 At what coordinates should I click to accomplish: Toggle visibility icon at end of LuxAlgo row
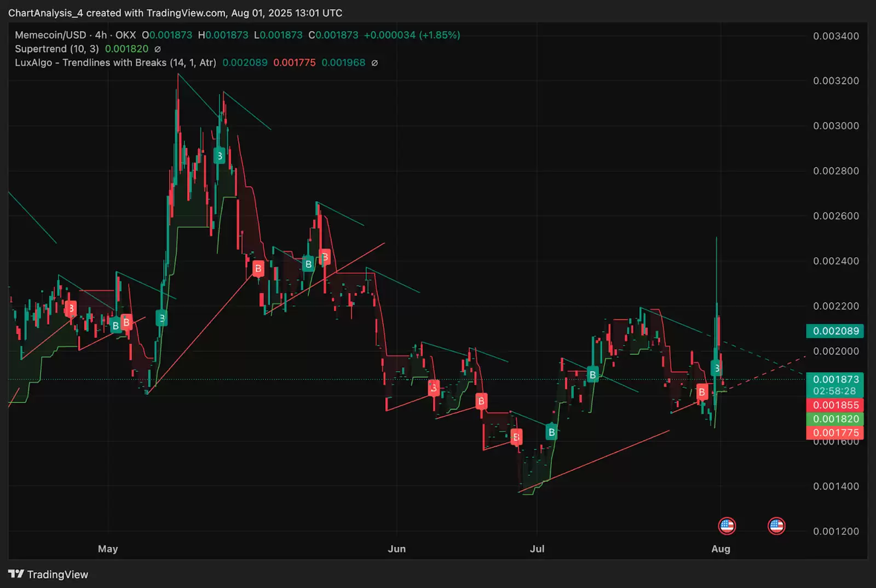tap(374, 63)
